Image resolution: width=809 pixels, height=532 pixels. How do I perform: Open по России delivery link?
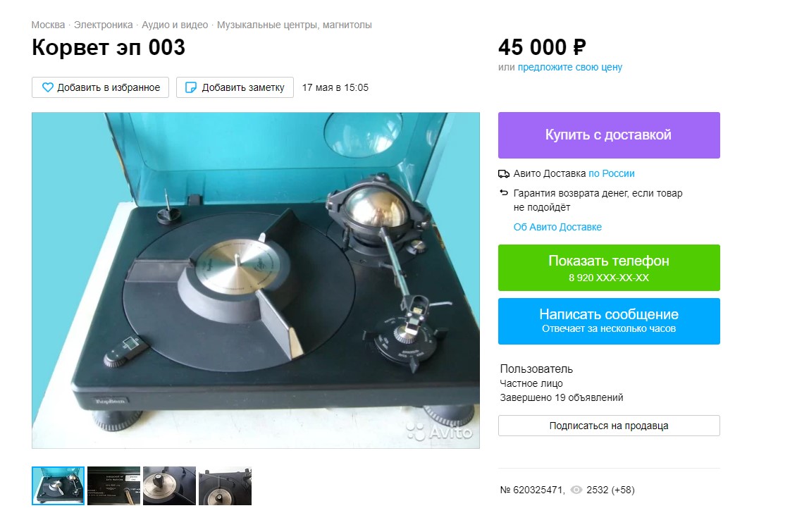click(612, 173)
